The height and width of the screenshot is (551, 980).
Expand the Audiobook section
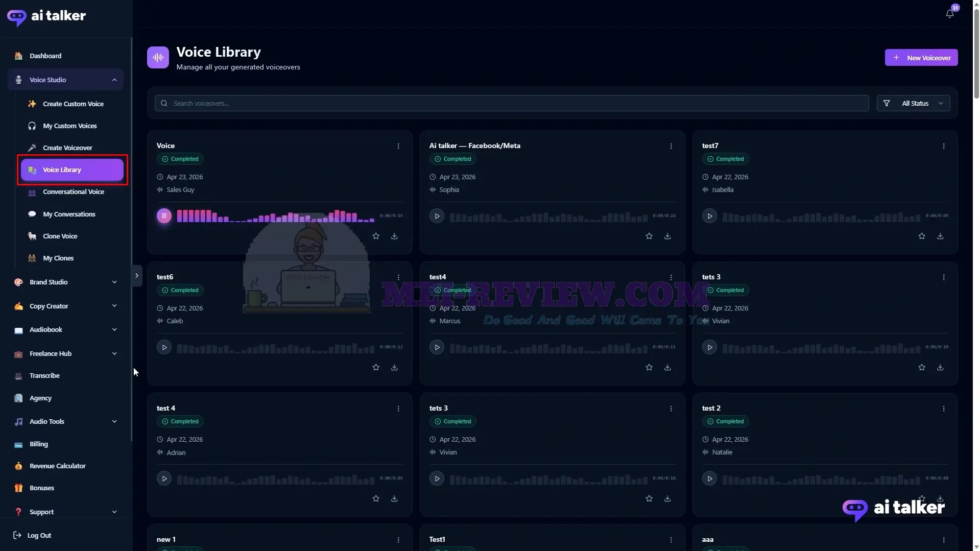pyautogui.click(x=65, y=329)
